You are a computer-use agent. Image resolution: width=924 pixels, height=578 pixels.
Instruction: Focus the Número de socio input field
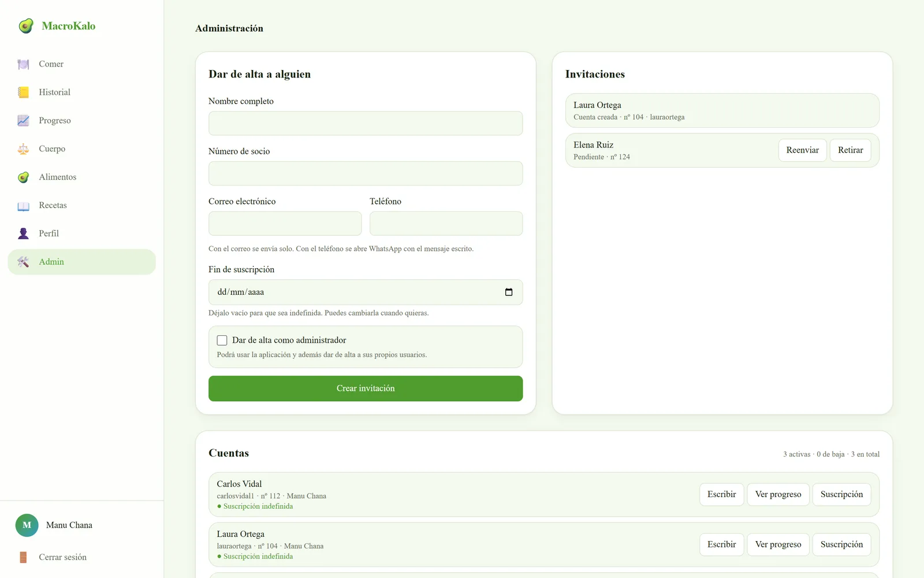366,173
